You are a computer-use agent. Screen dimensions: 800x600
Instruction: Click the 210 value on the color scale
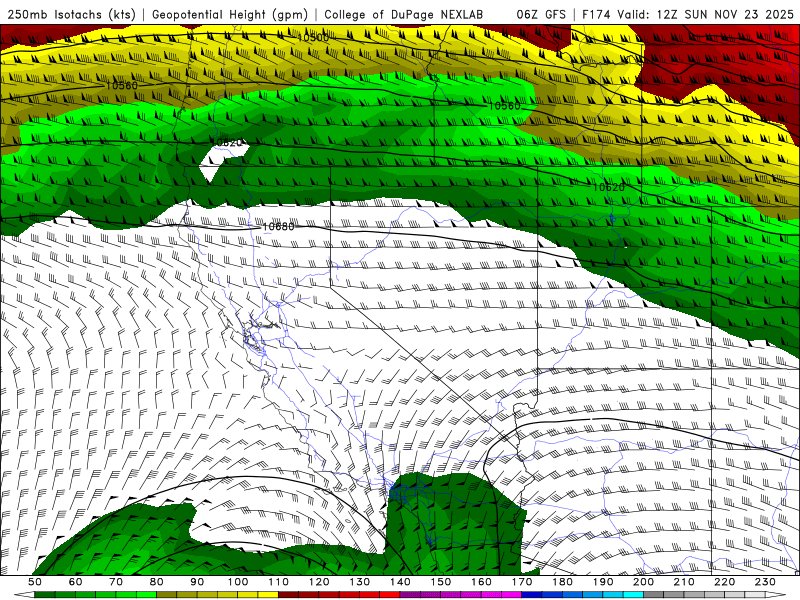point(684,582)
